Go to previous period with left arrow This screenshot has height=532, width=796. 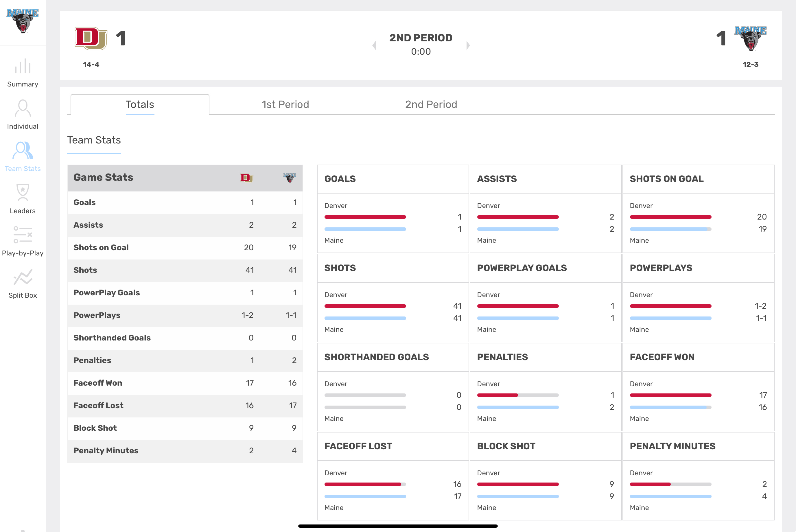[x=374, y=45]
